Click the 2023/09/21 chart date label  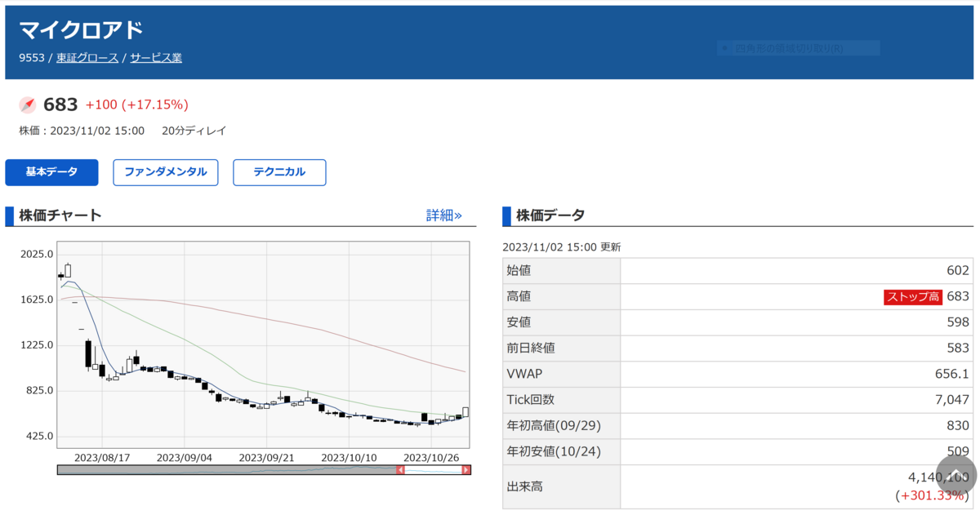tap(267, 458)
